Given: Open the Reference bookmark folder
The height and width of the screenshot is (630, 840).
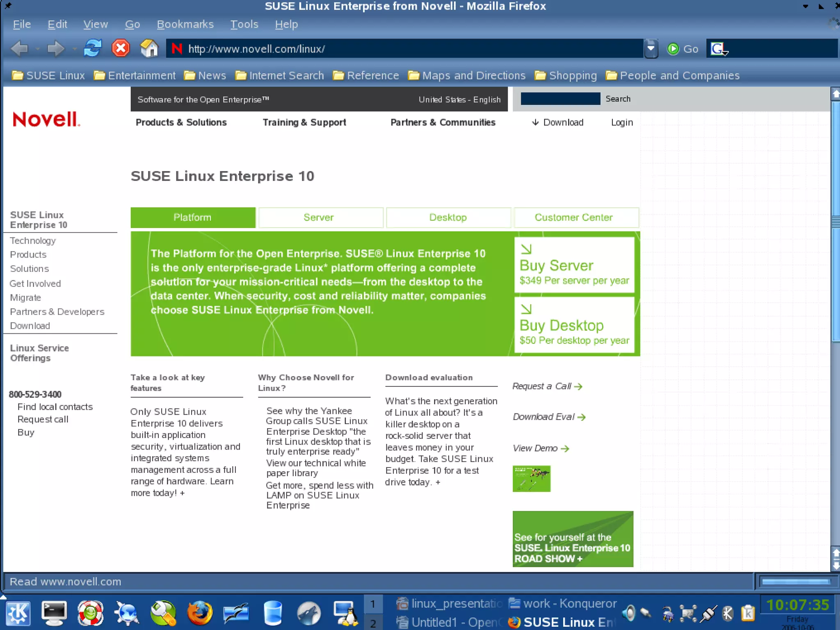Looking at the screenshot, I should coord(366,75).
